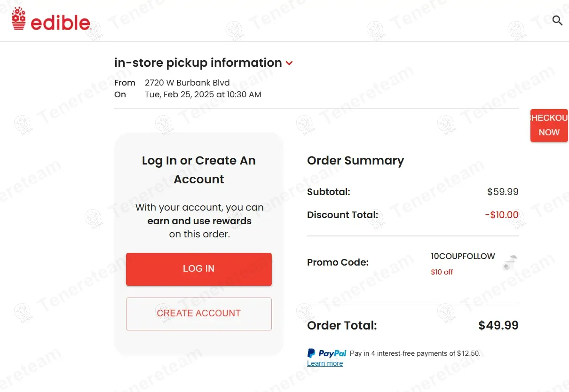This screenshot has width=569, height=392.
Task: Open the PayPal Learn more link
Action: coord(325,363)
